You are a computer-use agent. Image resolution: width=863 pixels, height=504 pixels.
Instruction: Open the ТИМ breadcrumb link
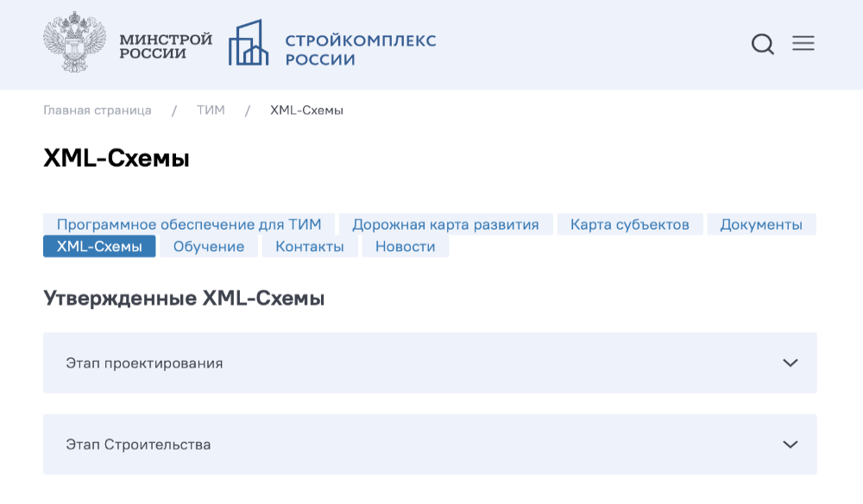click(x=211, y=110)
